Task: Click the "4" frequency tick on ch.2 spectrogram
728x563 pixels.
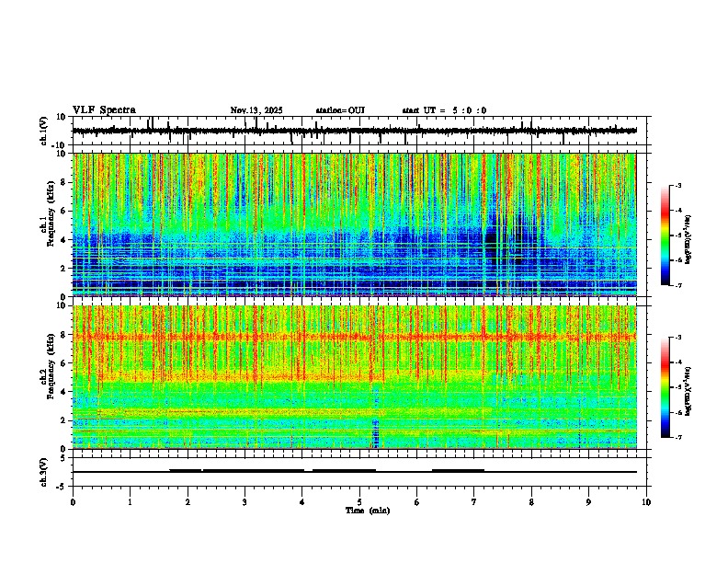Action: click(64, 392)
